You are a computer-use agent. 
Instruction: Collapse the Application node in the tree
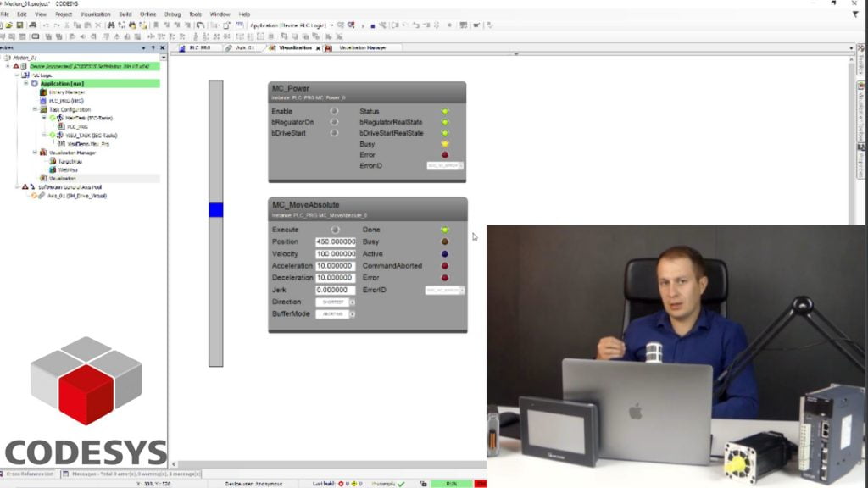(x=25, y=80)
